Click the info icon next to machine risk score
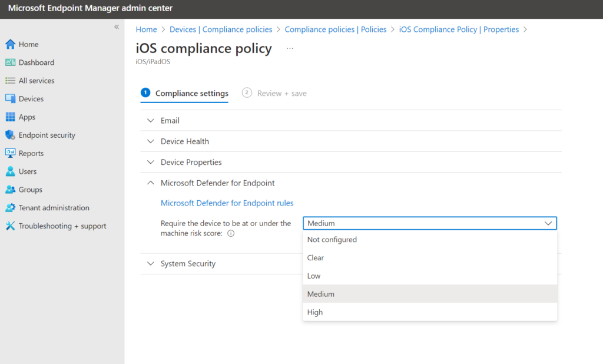603x364 pixels. [x=231, y=233]
